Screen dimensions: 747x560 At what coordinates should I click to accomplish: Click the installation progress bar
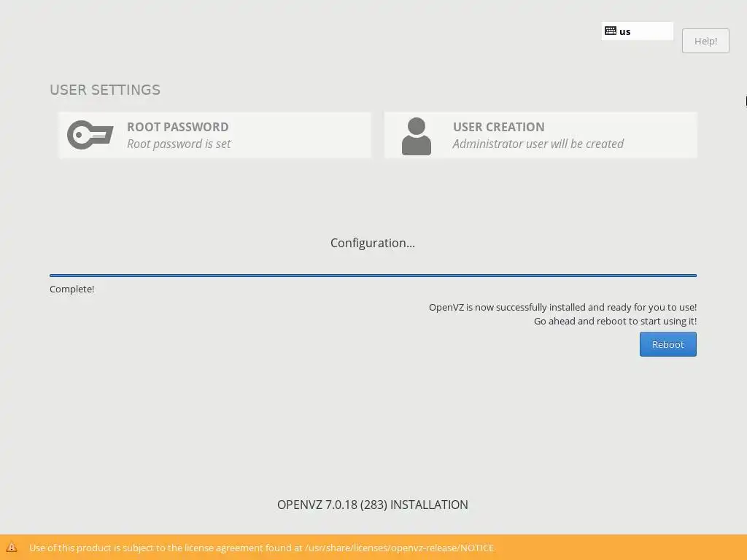click(373, 275)
